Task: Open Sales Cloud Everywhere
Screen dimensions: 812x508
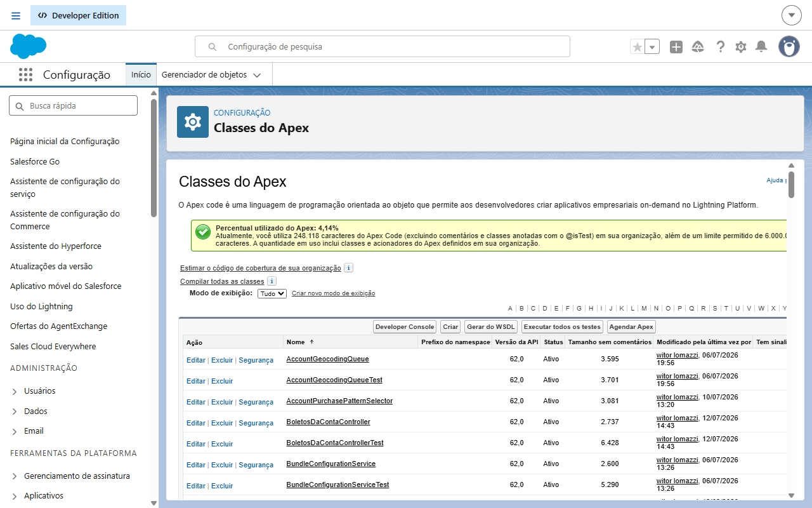Action: (x=53, y=346)
